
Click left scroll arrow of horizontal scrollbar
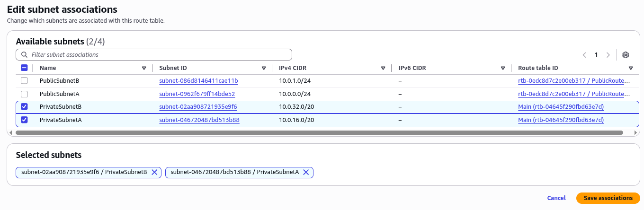[12, 133]
